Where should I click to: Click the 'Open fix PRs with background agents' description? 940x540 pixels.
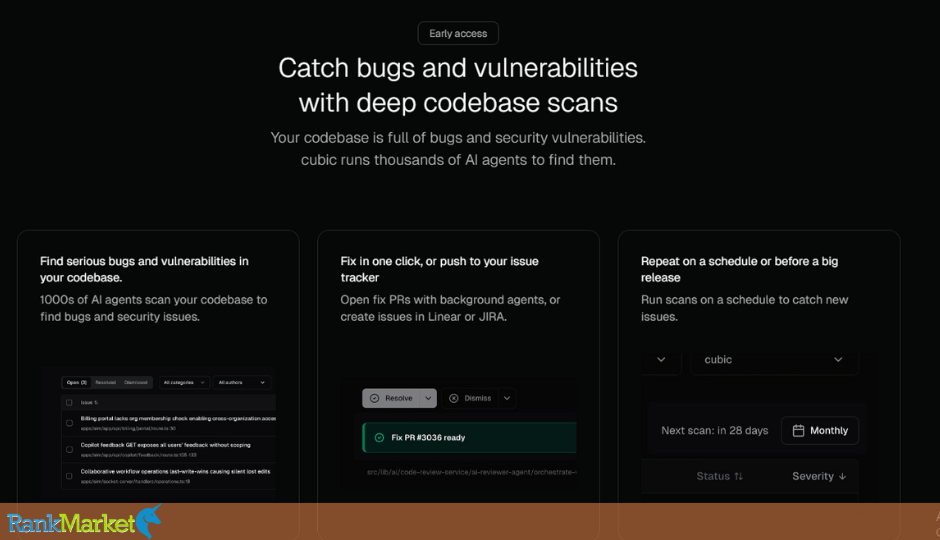pos(450,308)
